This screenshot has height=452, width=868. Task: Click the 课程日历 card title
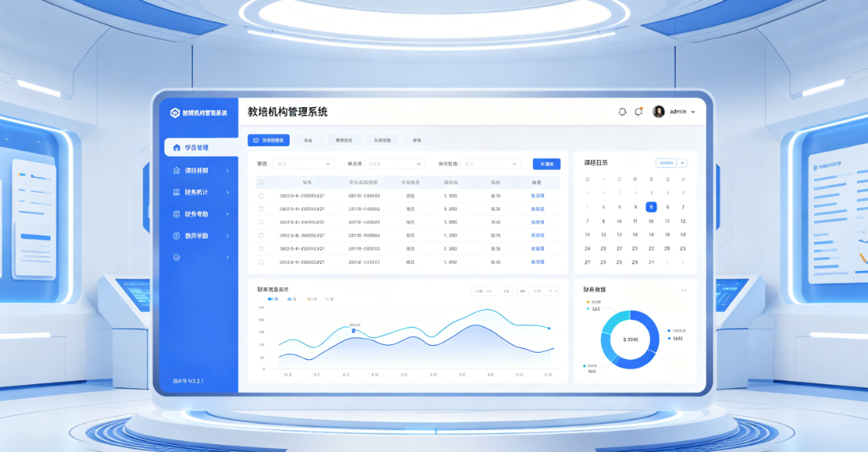click(596, 163)
